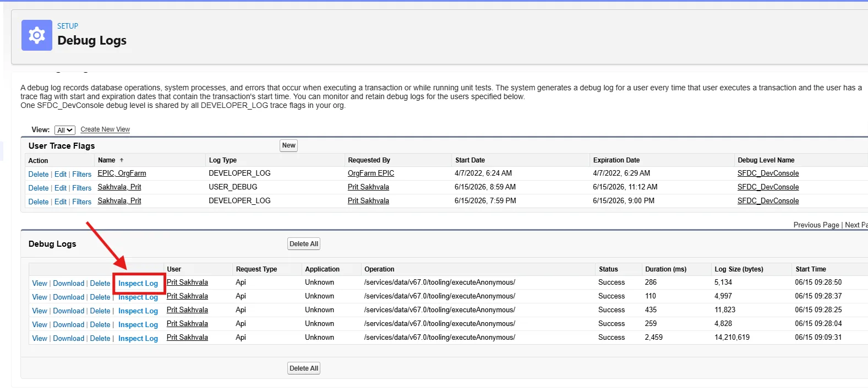Download the log from 09:28:25
868x391 pixels.
[69, 311]
